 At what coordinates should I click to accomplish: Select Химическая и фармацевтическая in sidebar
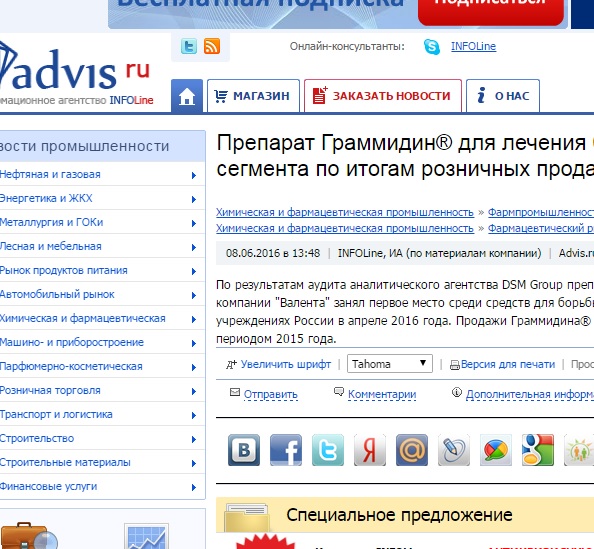pos(82,318)
